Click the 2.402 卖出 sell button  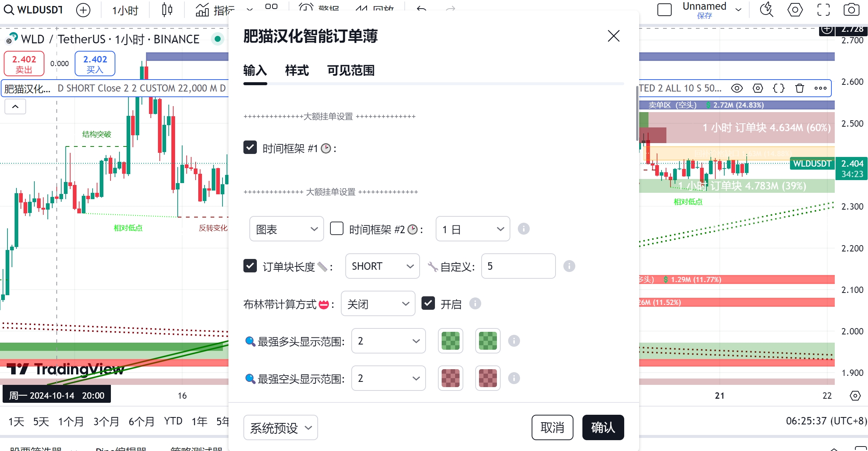24,64
